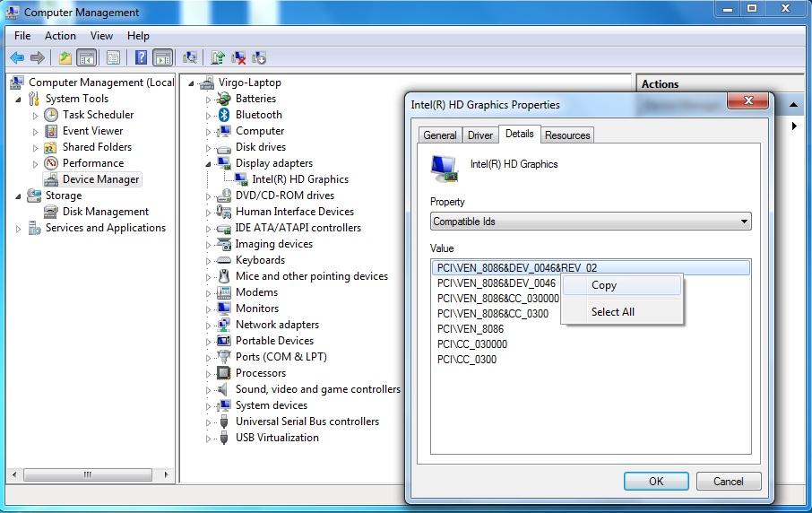Switch to the General tab
This screenshot has width=812, height=513.
point(440,135)
